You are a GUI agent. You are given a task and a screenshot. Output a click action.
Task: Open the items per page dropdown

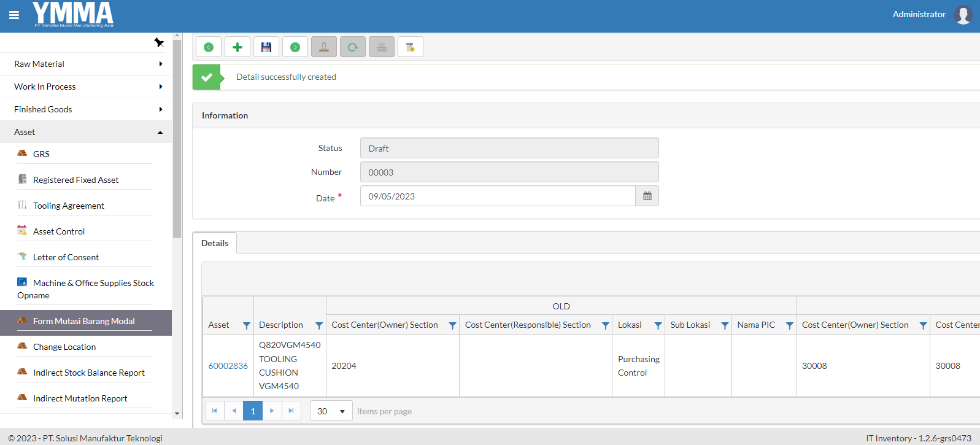pyautogui.click(x=331, y=411)
